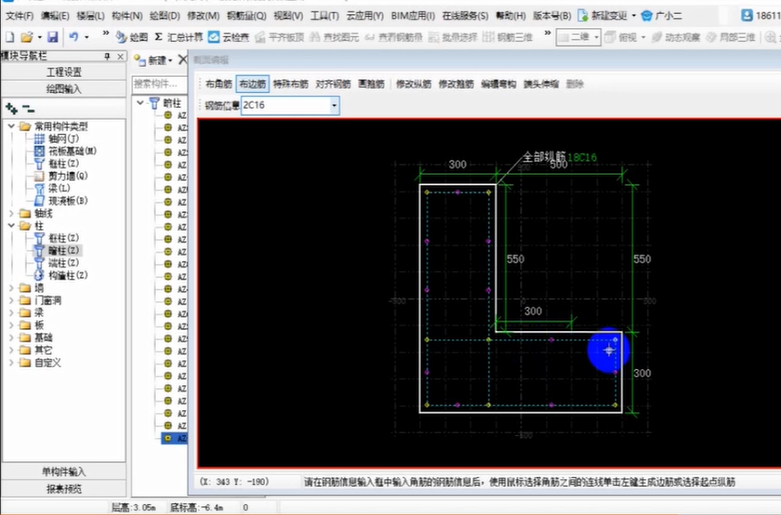Click 局部三维 local 3D tool

[x=730, y=37]
